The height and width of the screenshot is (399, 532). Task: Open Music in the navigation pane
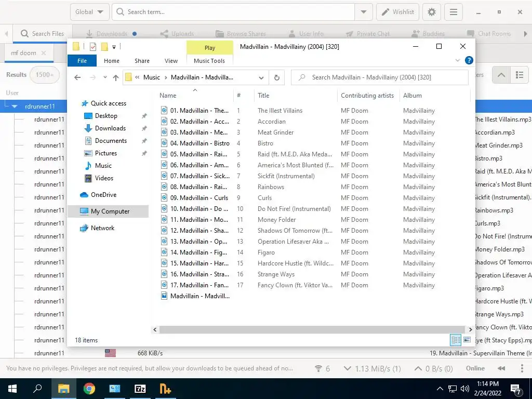click(103, 166)
